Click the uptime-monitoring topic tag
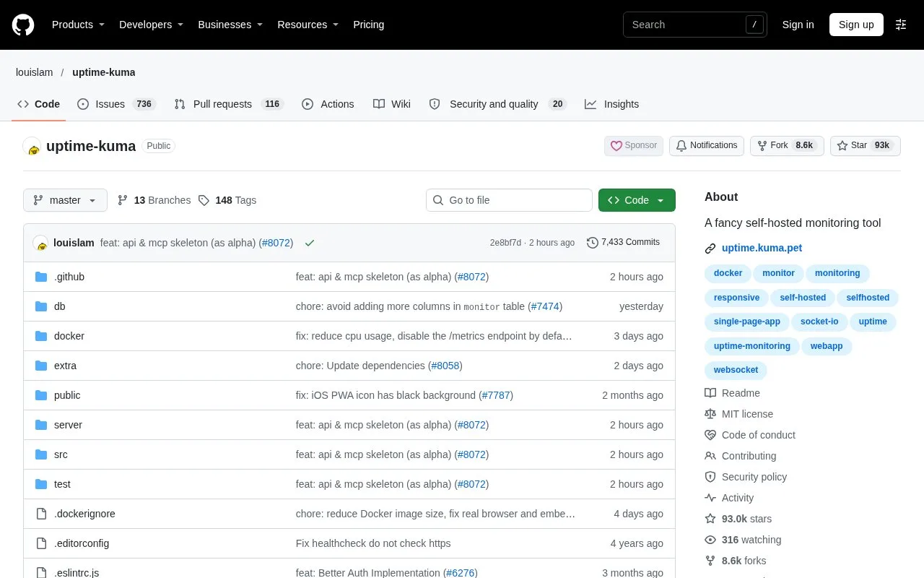 751,346
